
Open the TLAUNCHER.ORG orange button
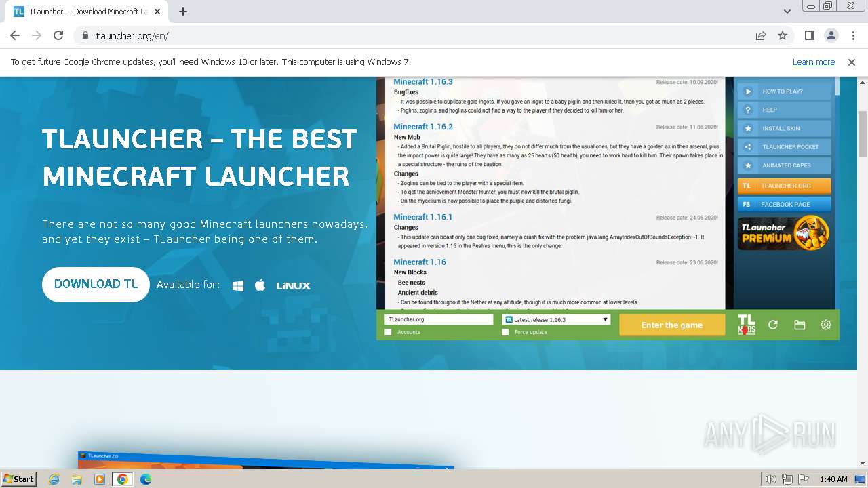(785, 186)
